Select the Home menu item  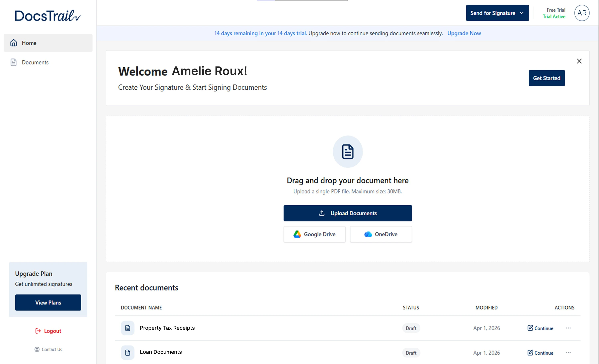29,43
